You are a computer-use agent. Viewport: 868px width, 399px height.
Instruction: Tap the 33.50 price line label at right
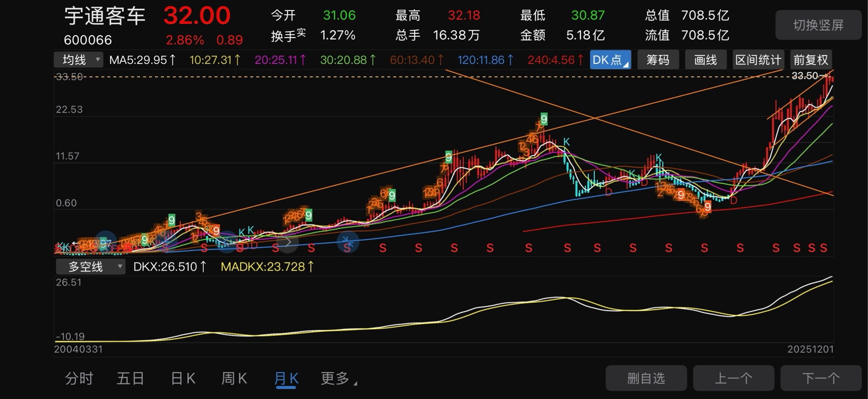805,76
